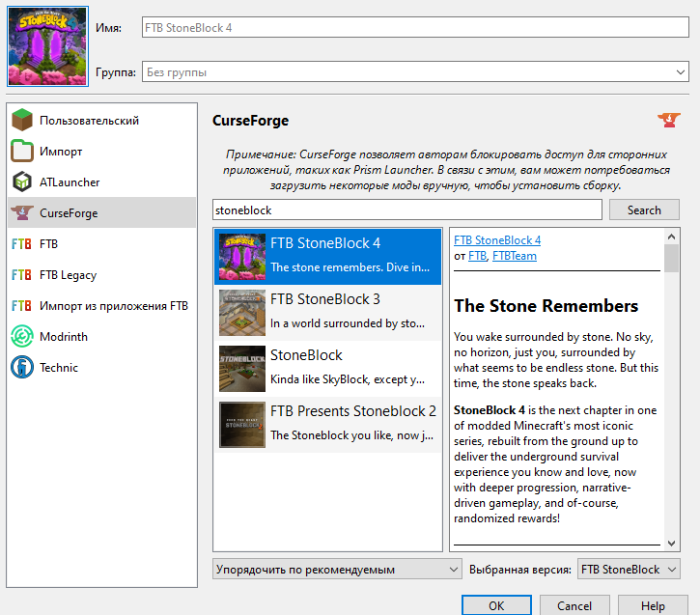This screenshot has height=615, width=700.
Task: Click 'In a world surrounded by sto...' text
Action: tap(348, 323)
